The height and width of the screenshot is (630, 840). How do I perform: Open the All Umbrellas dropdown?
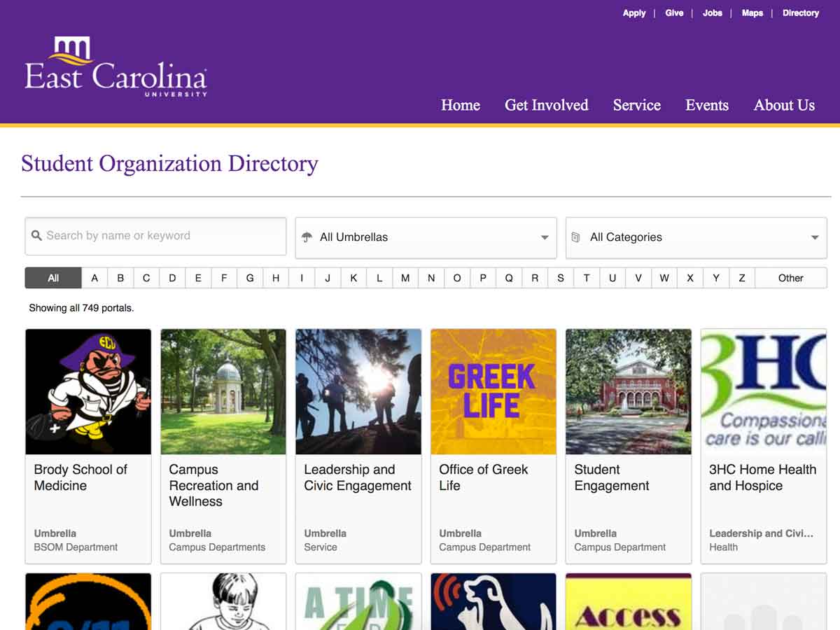point(426,237)
